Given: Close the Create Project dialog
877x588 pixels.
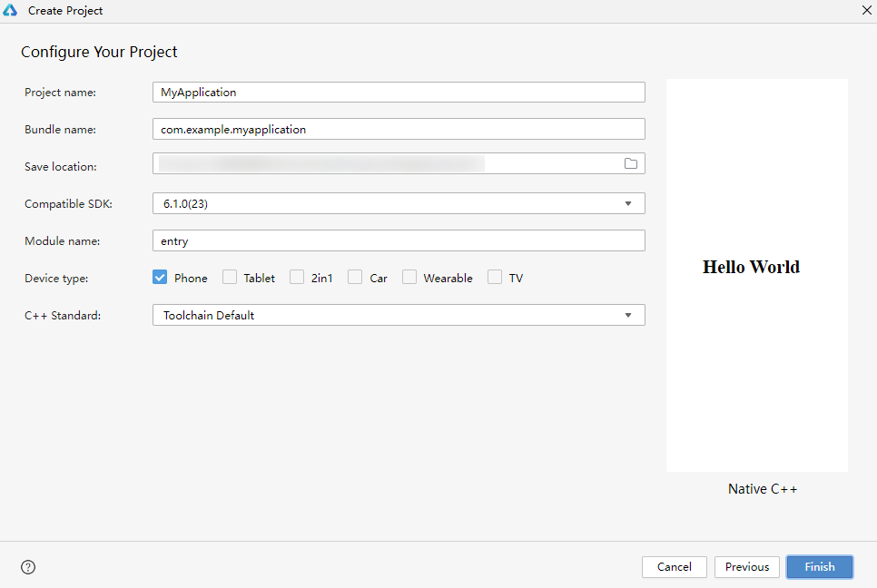Looking at the screenshot, I should pyautogui.click(x=865, y=10).
